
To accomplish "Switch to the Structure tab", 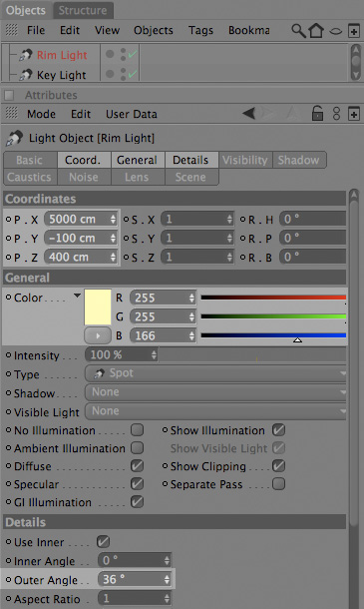I will pos(83,11).
